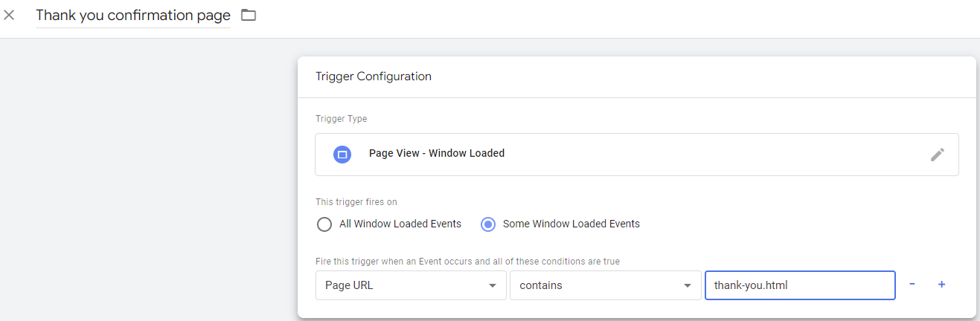Remove the condition with the minus button
This screenshot has width=980, height=321.
pyautogui.click(x=912, y=285)
